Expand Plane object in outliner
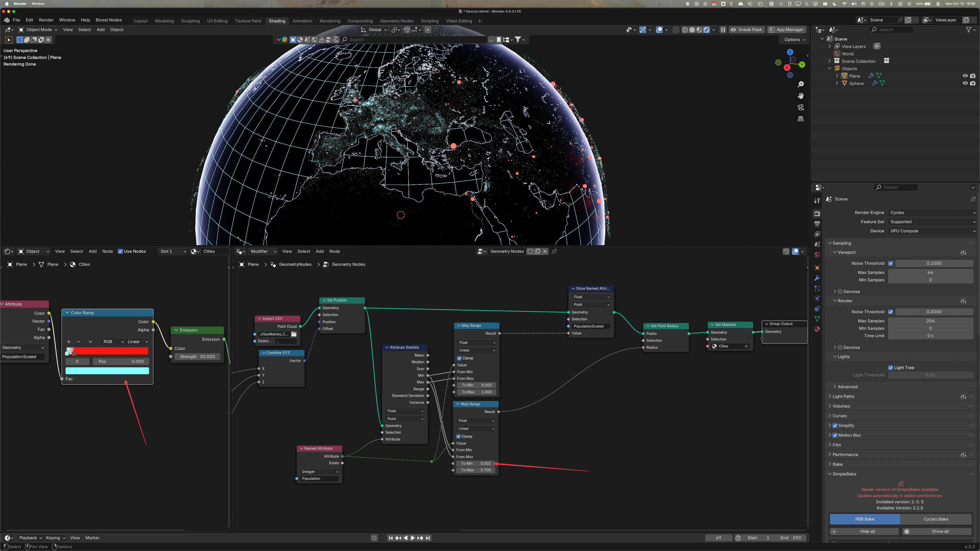This screenshot has width=980, height=551. coord(837,76)
